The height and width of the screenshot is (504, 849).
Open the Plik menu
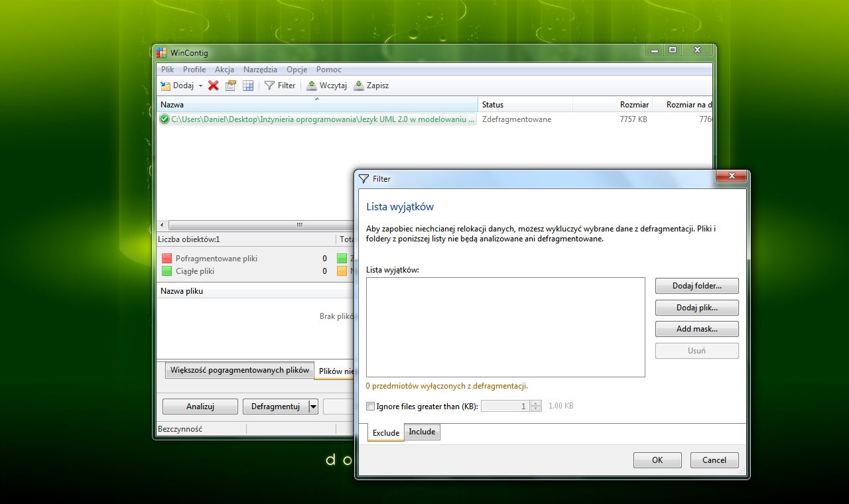pos(167,70)
